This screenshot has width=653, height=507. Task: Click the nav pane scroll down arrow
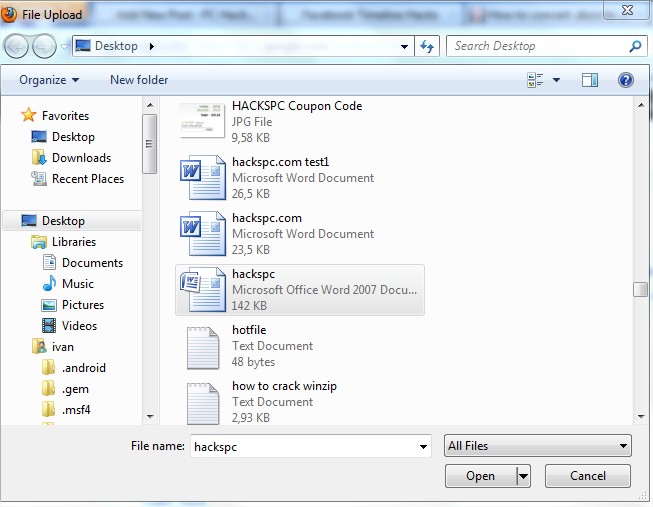150,416
